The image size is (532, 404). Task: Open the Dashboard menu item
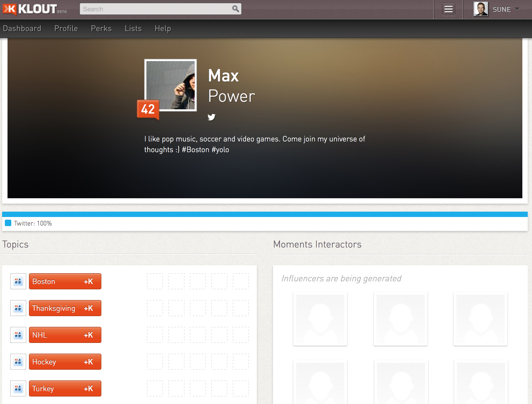click(22, 28)
